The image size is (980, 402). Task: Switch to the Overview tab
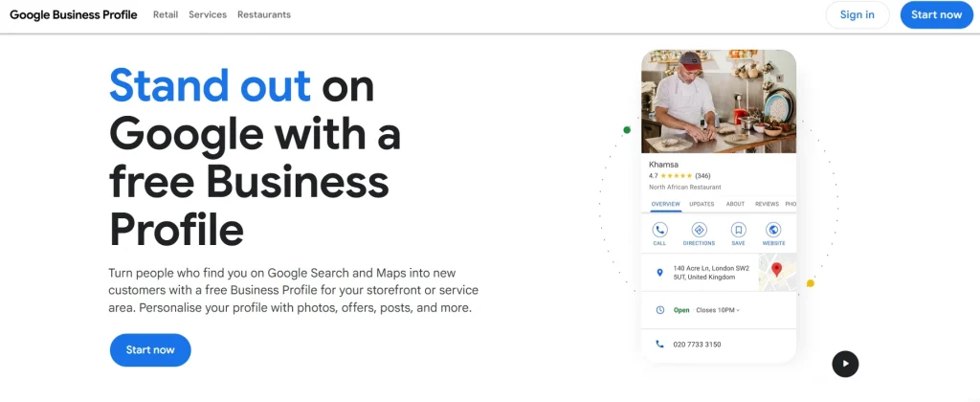pos(665,204)
